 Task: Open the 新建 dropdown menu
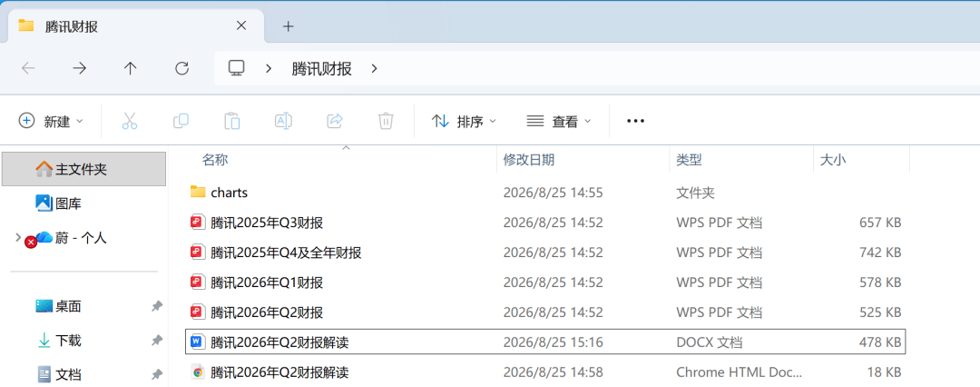click(51, 121)
